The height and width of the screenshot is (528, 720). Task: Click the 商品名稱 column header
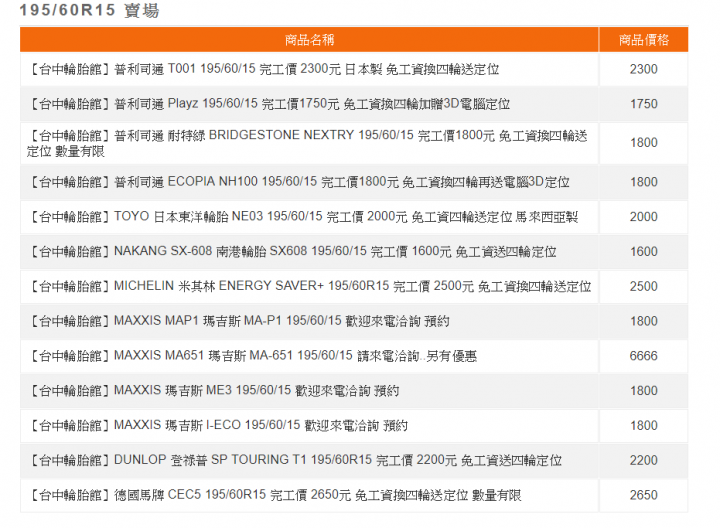click(309, 40)
